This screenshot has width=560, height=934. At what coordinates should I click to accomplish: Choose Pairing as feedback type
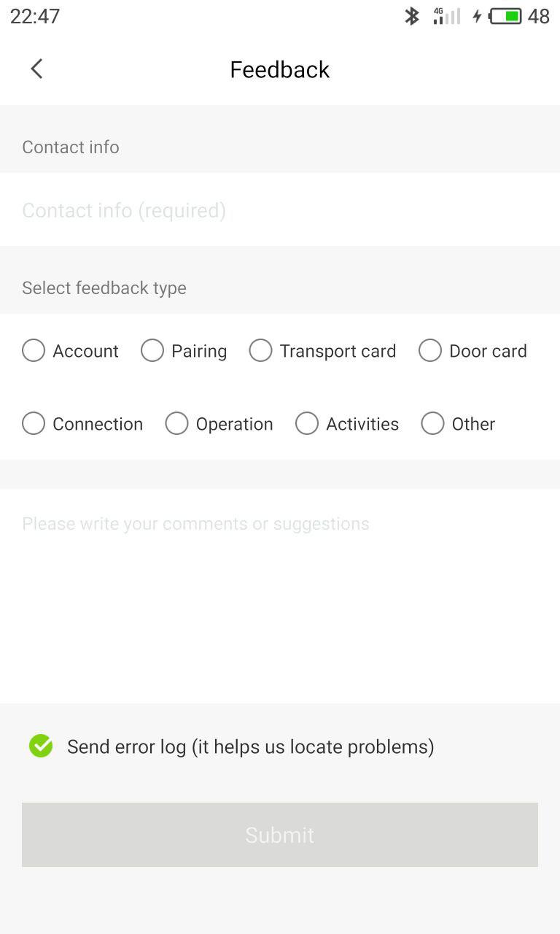pyautogui.click(x=152, y=351)
